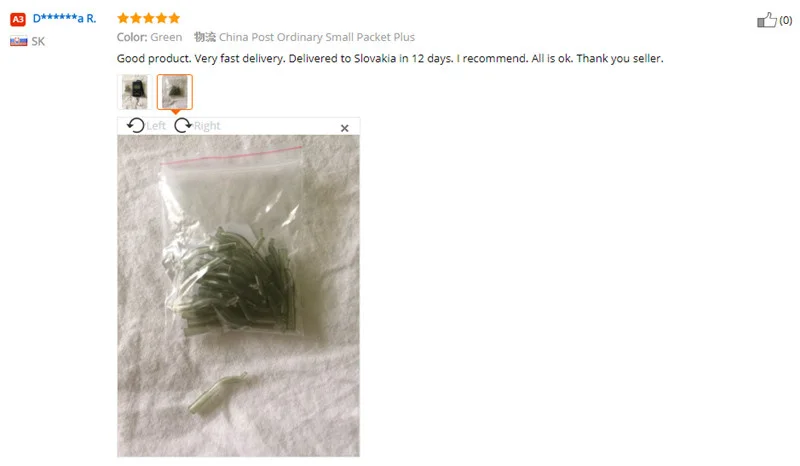Select the highlighted second photo thumbnail
Image resolution: width=800 pixels, height=466 pixels.
[x=174, y=92]
